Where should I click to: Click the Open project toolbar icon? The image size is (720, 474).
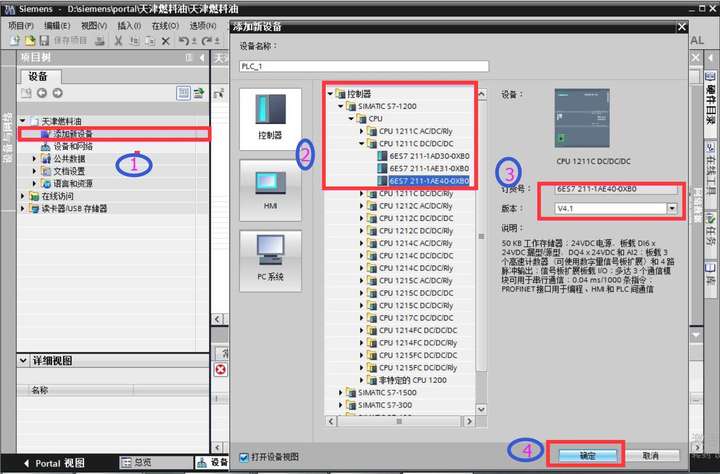point(29,41)
